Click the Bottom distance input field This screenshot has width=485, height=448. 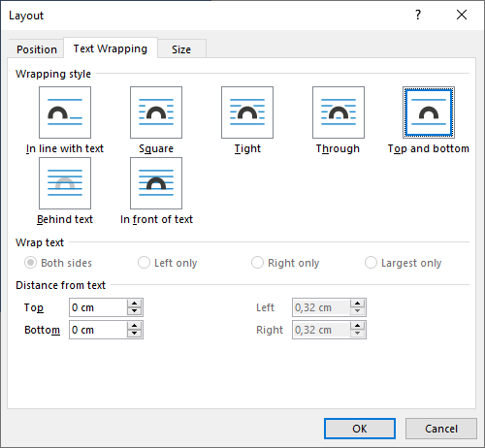coord(98,330)
